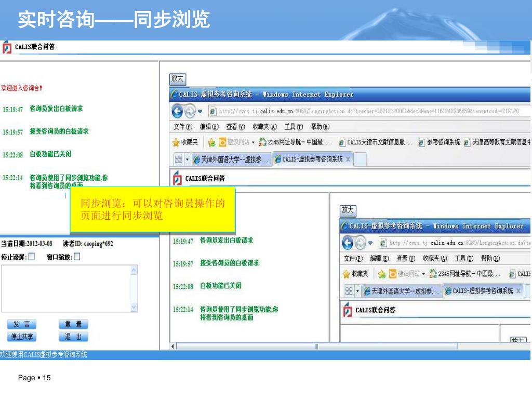
Task: Open 2345网址导航 favorite in inner nested browser
Action: click(x=464, y=274)
